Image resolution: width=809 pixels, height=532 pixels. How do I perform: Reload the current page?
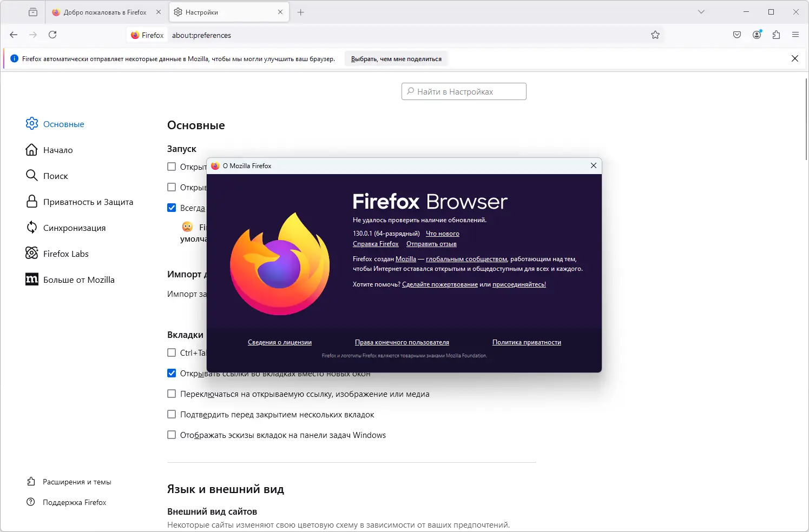pos(52,35)
